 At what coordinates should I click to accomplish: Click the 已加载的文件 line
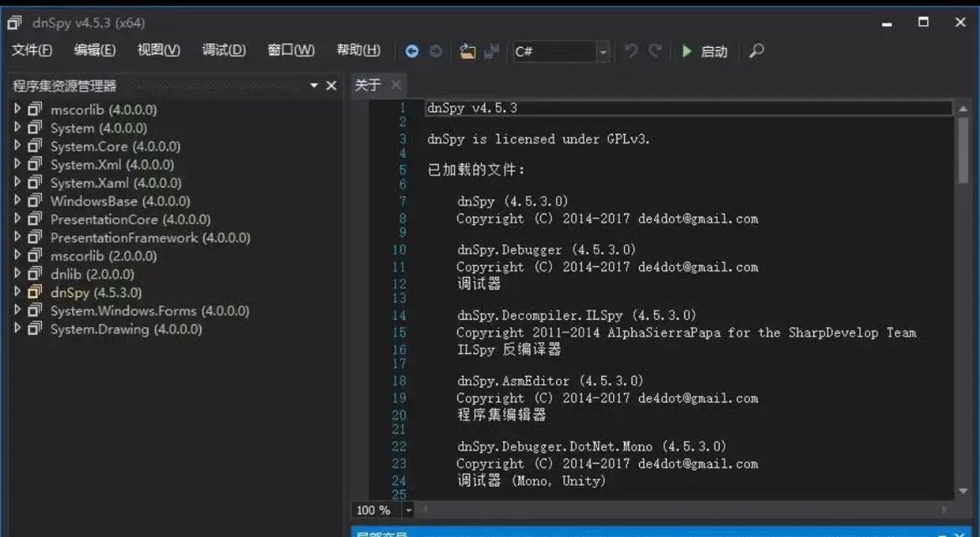476,169
